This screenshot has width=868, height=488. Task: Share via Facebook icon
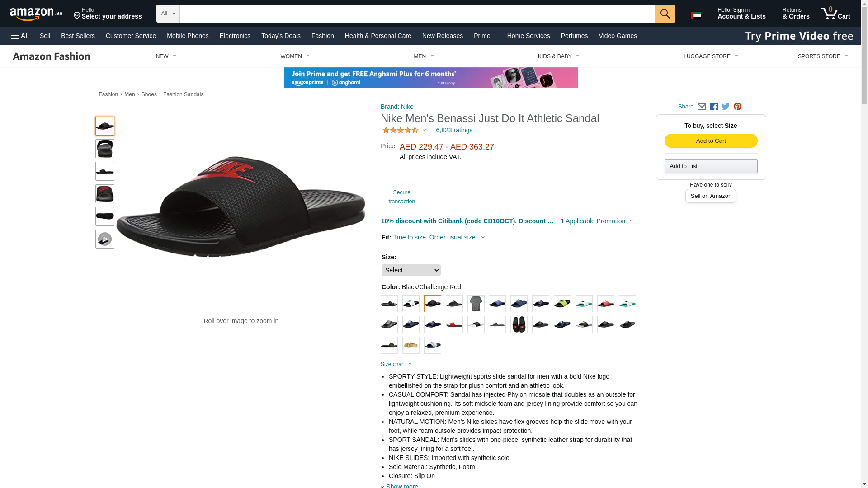click(x=714, y=107)
